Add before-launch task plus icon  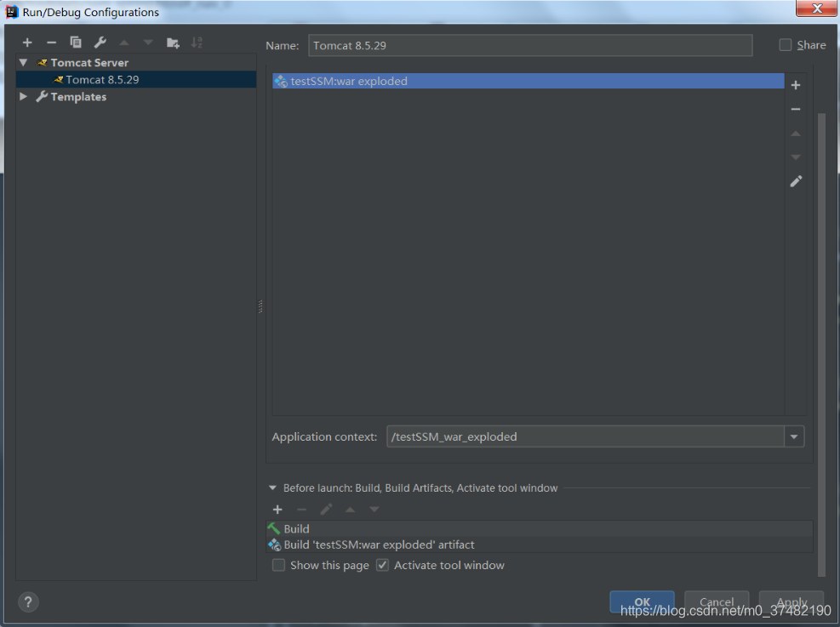(277, 510)
